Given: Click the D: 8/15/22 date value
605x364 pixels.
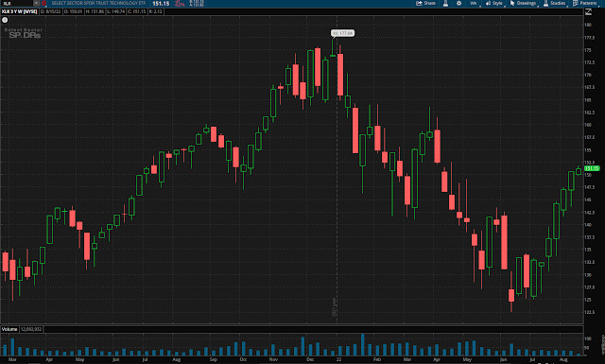Looking at the screenshot, I should pyautogui.click(x=50, y=11).
